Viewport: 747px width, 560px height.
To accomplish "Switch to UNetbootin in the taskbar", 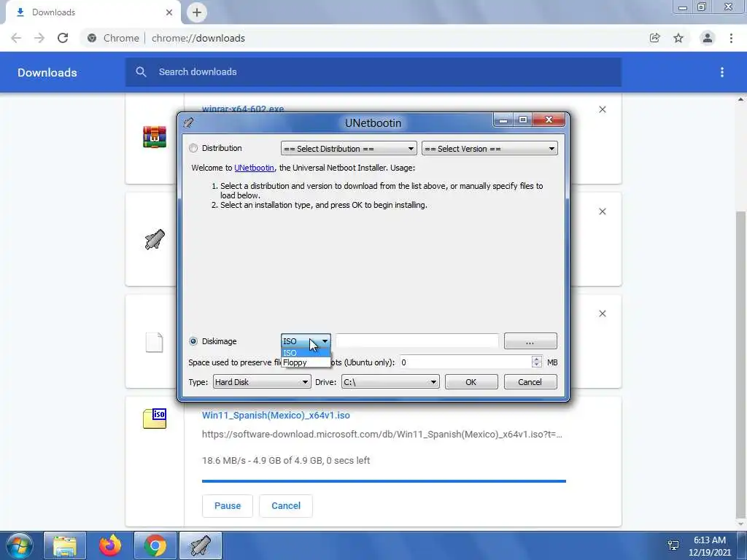I will pyautogui.click(x=201, y=545).
